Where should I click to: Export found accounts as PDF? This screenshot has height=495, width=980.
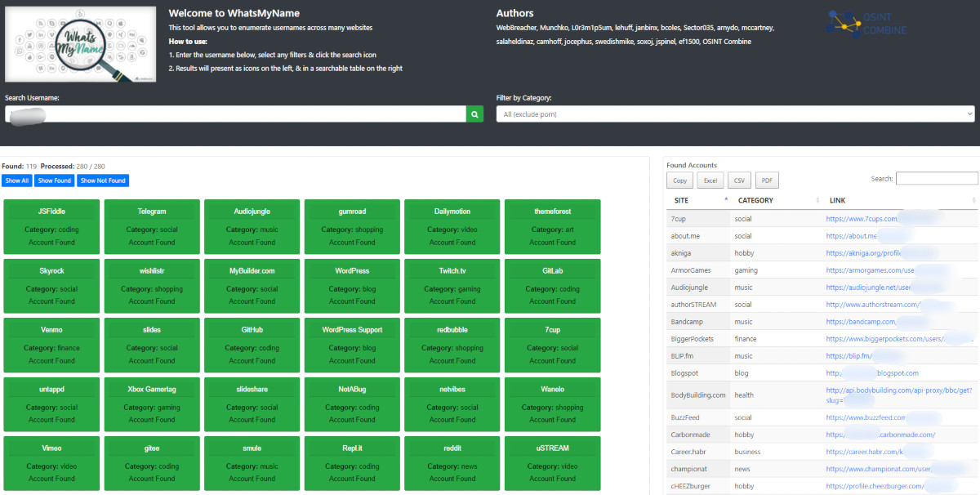tap(767, 181)
